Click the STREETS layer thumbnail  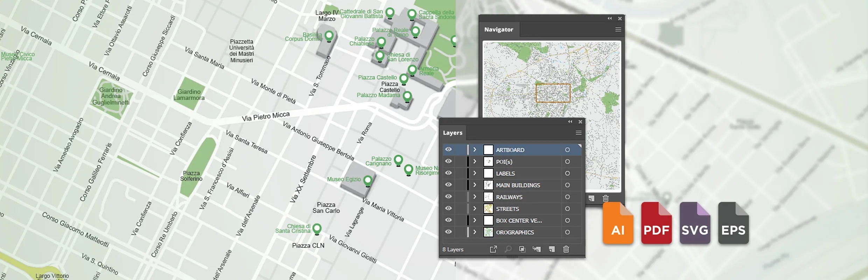click(x=488, y=209)
